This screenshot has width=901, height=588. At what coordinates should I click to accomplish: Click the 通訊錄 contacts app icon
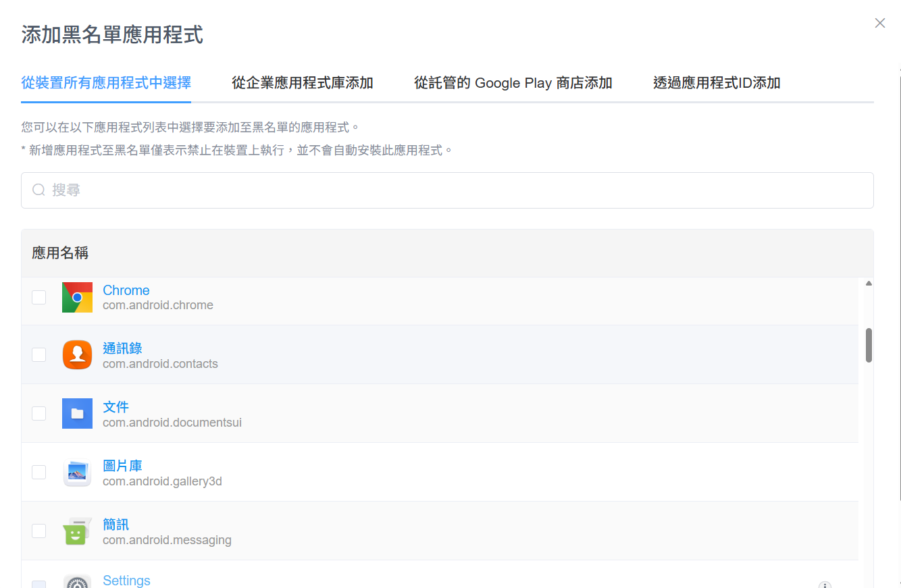[x=77, y=355]
